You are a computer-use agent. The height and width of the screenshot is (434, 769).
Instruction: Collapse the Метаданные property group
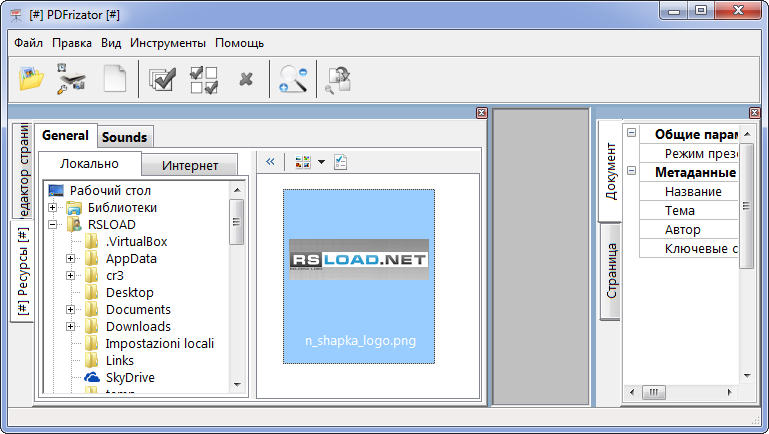(632, 171)
